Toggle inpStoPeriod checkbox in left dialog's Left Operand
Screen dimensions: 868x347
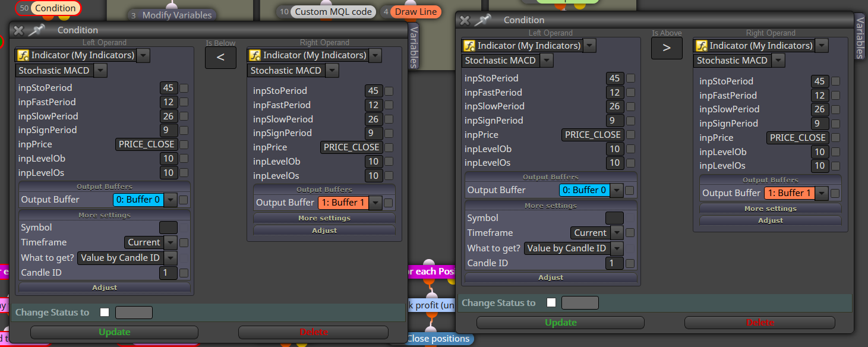pyautogui.click(x=184, y=88)
